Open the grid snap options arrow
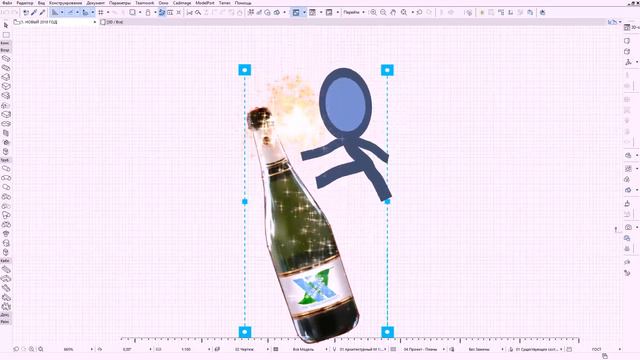The height and width of the screenshot is (360, 640). (108, 13)
